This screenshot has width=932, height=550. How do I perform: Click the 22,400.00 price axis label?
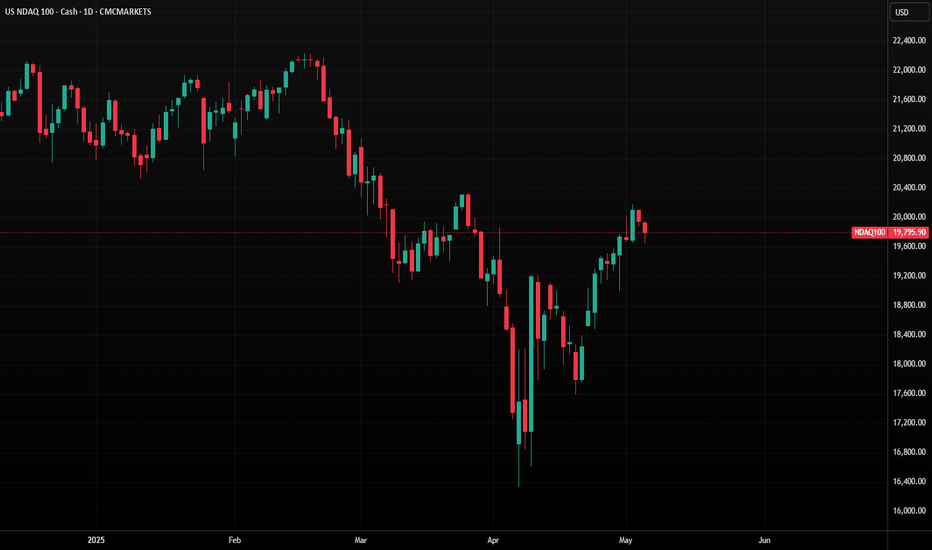(909, 40)
